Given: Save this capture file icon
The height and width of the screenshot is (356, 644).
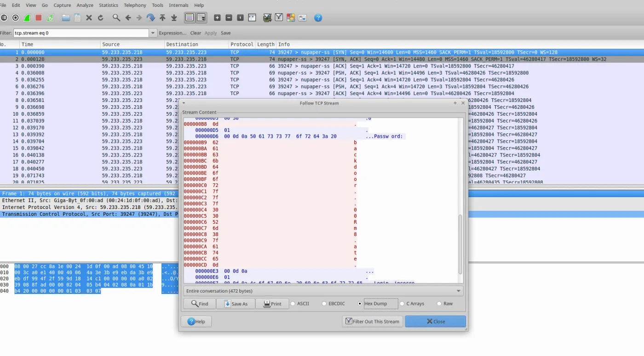Looking at the screenshot, I should coord(77,18).
